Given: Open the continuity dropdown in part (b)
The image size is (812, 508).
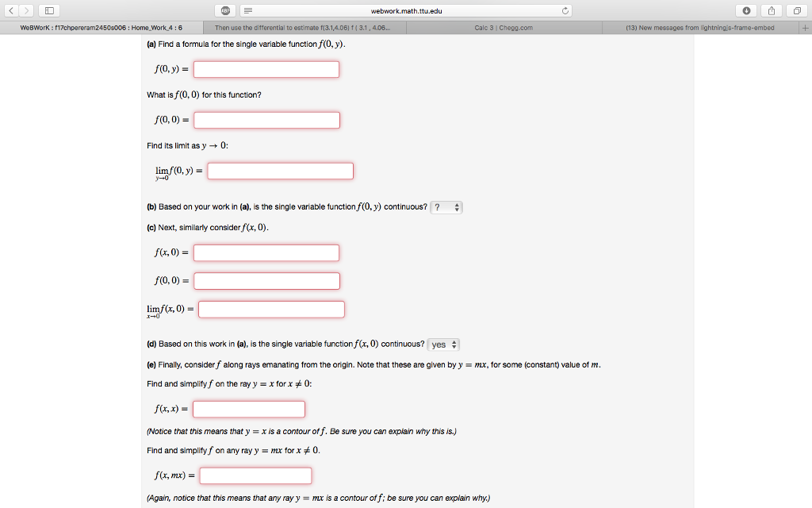Looking at the screenshot, I should coord(446,206).
